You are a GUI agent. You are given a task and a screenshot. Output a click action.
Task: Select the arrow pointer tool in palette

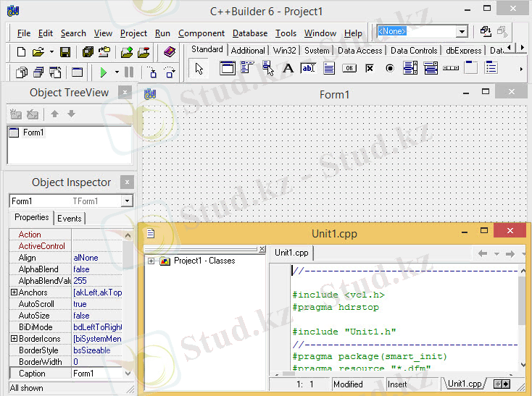coord(200,69)
